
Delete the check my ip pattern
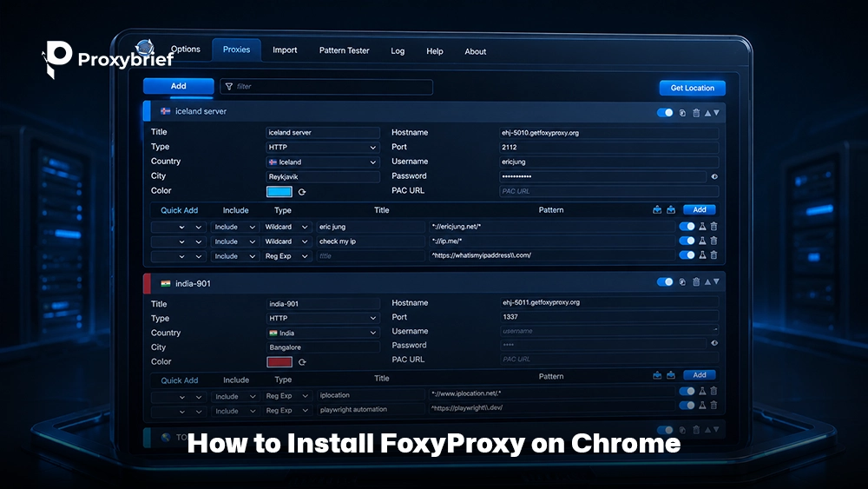[x=714, y=241]
